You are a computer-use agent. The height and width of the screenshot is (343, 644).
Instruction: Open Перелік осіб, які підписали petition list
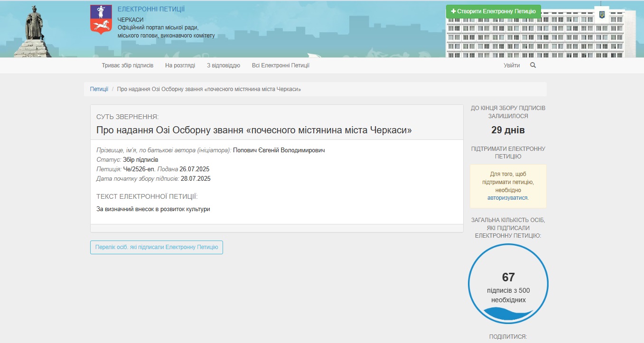point(157,247)
